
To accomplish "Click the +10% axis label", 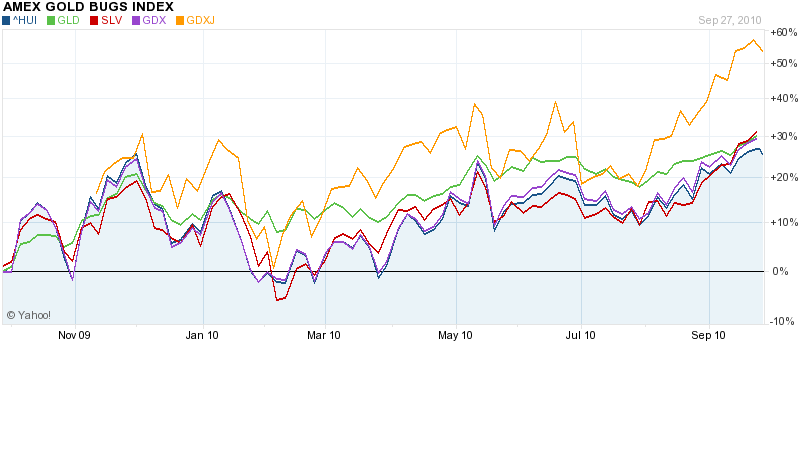I will [x=784, y=222].
